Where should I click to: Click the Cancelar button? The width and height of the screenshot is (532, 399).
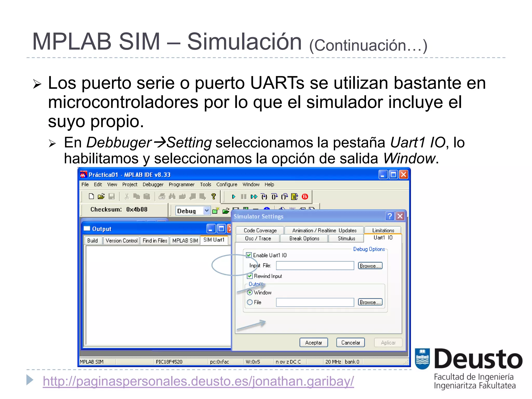pos(350,343)
